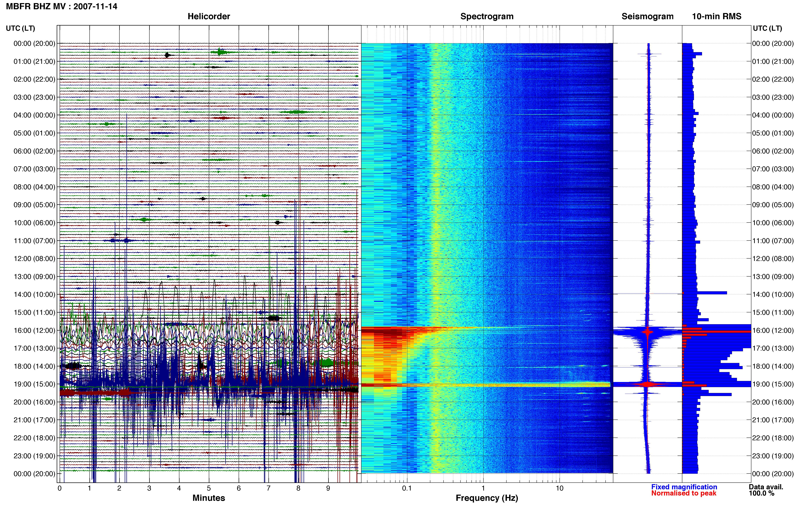
Task: Click the plot title MBFR BHZ MV : 2007-11-14
Action: 62,6
